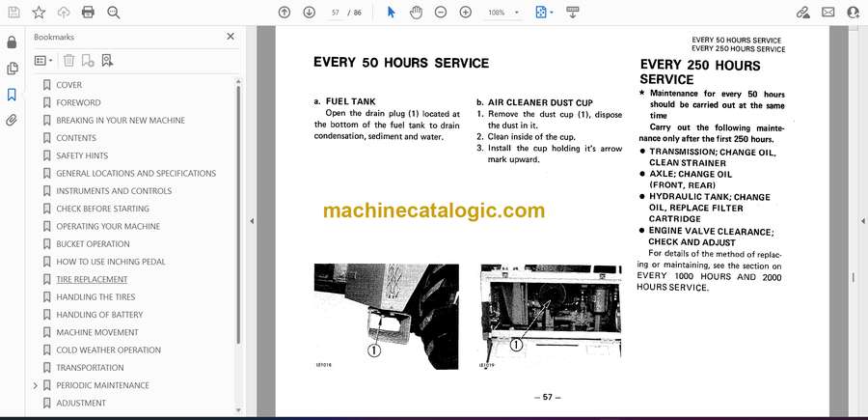868x420 pixels.
Task: Upload file to cloud icon
Action: 64,13
